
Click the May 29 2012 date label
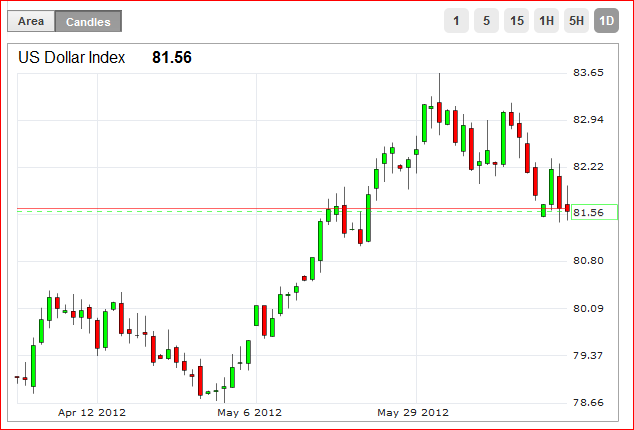click(413, 413)
